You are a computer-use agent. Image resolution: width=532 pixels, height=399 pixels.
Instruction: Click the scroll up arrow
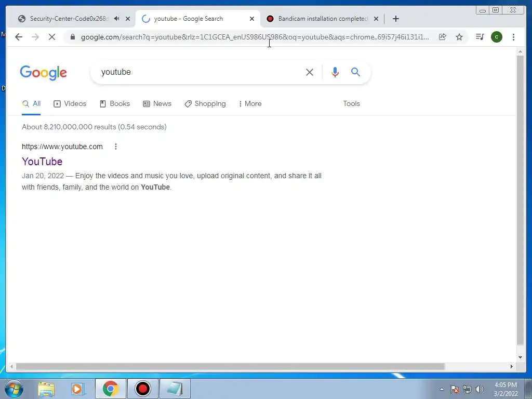tap(520, 51)
